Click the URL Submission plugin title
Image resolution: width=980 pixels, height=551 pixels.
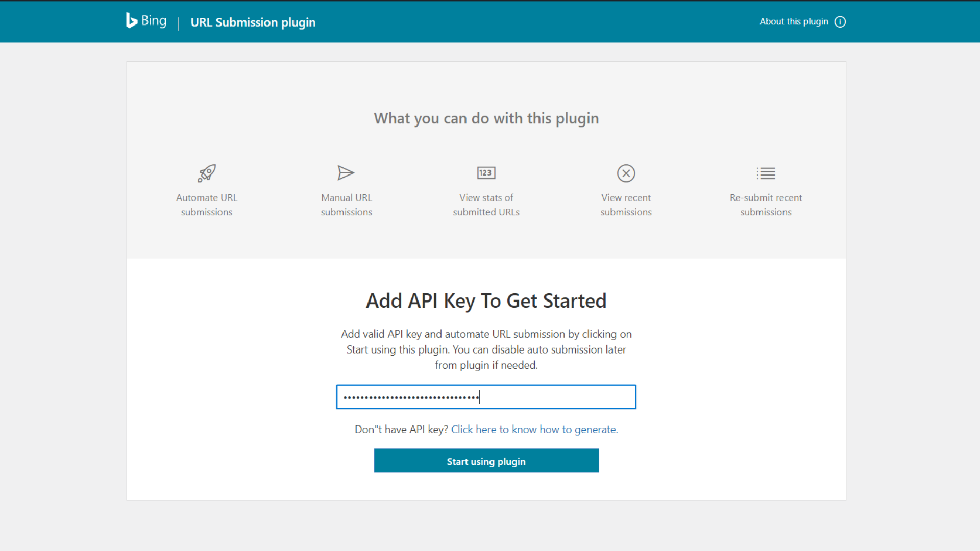(253, 22)
